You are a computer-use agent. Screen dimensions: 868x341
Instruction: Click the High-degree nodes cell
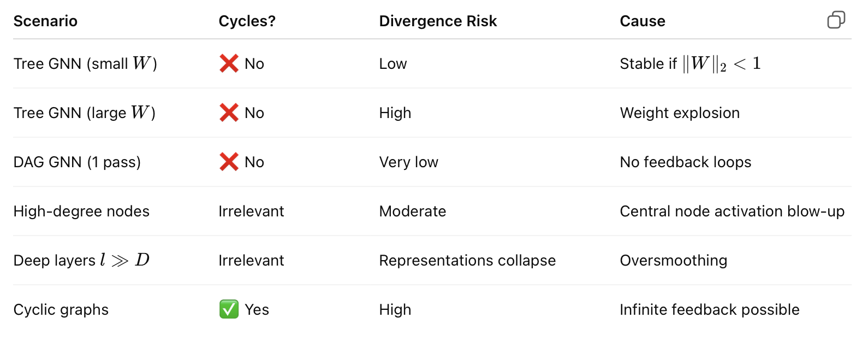(81, 211)
